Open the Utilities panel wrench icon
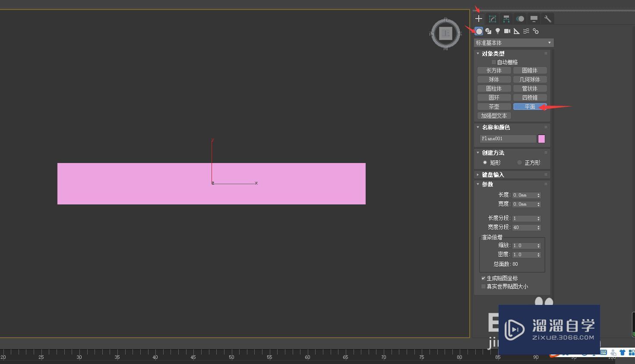 click(x=547, y=19)
